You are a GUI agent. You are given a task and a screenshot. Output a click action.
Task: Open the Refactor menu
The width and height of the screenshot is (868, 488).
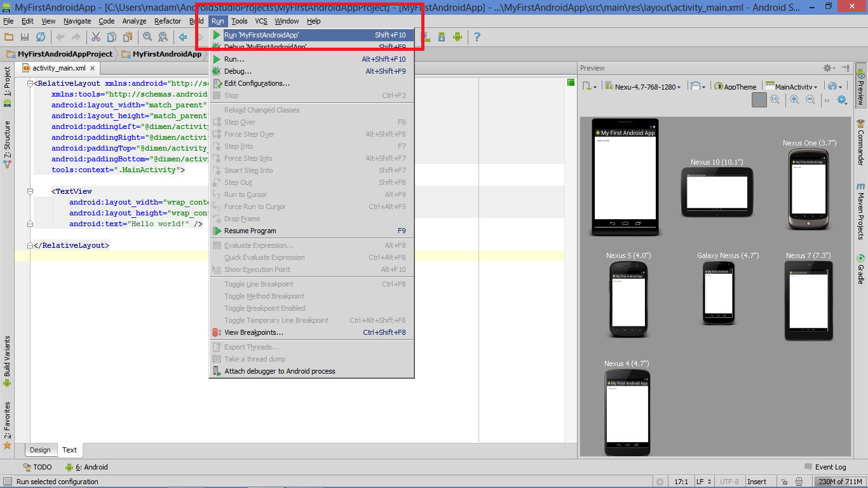168,21
